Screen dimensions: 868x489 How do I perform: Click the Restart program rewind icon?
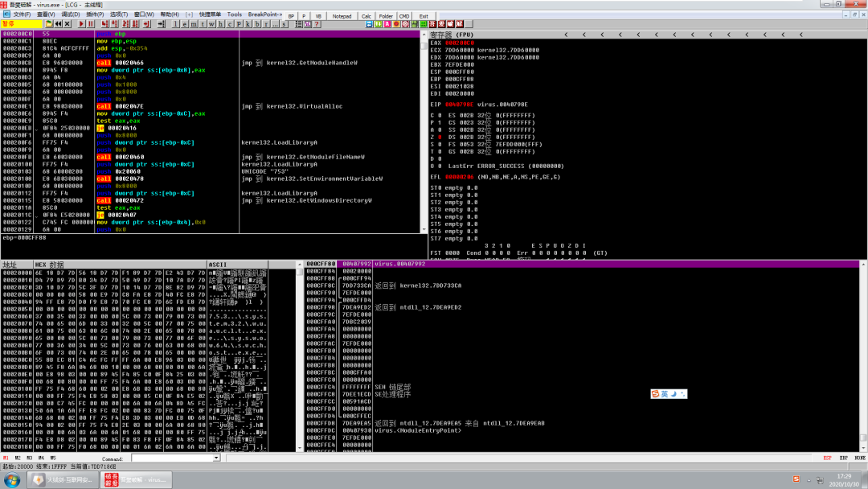point(58,24)
